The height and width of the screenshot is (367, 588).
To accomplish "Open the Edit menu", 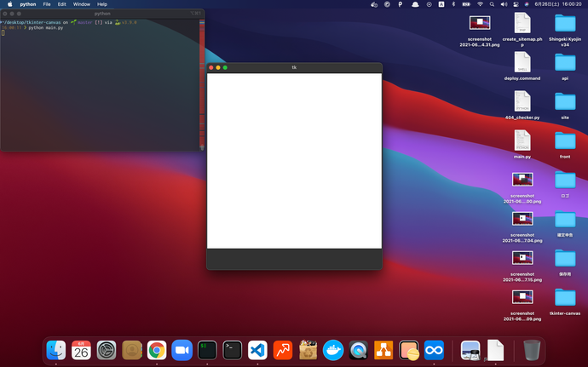I will coord(62,4).
